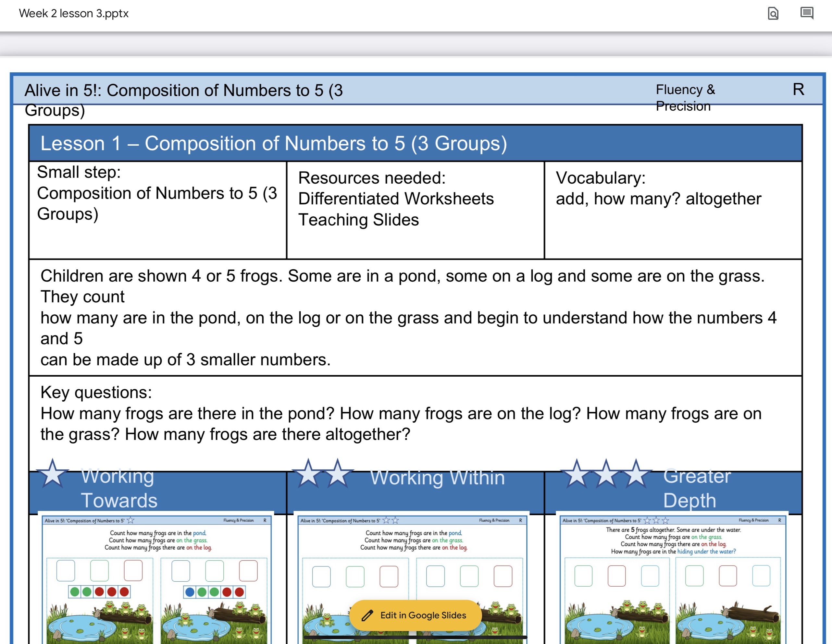Tap the Vocabulary text cell
Viewport: 832px width, 644px height.
click(x=673, y=210)
